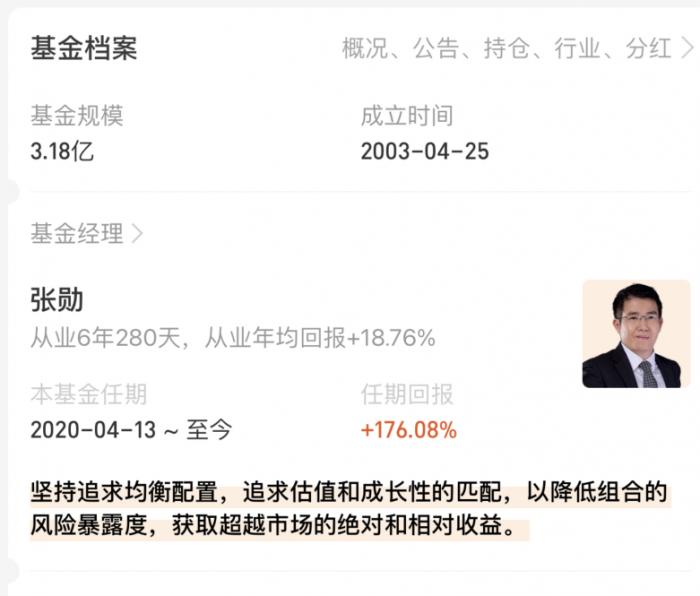700x596 pixels.
Task: Tap 分红 in the header link
Action: [x=648, y=48]
